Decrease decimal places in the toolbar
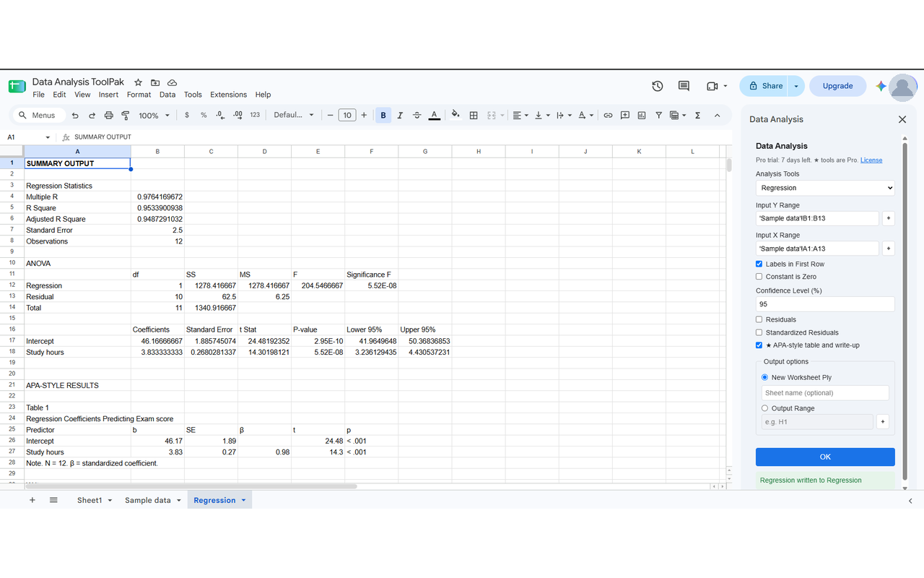 click(x=220, y=115)
